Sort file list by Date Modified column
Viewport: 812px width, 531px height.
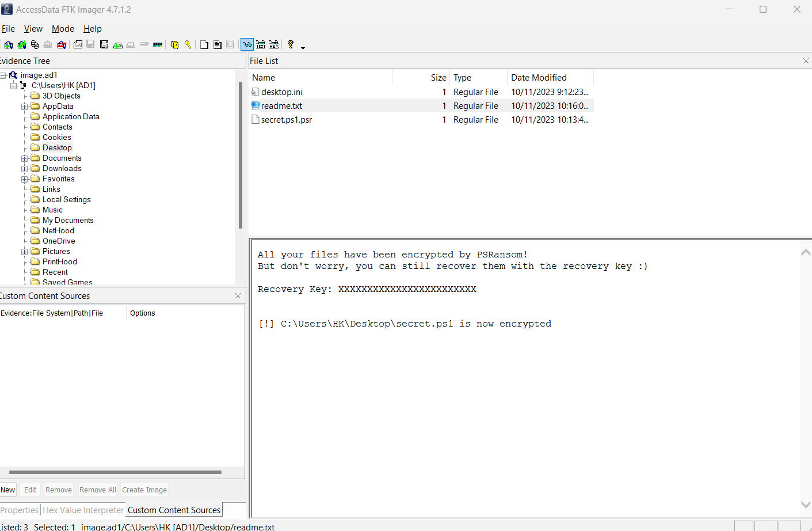(x=550, y=78)
